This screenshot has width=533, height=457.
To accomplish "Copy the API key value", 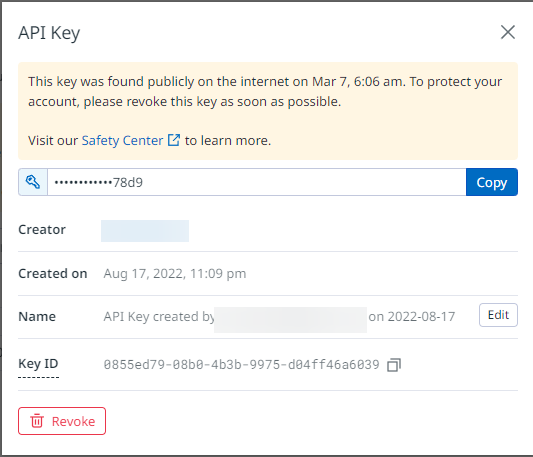I will [492, 182].
